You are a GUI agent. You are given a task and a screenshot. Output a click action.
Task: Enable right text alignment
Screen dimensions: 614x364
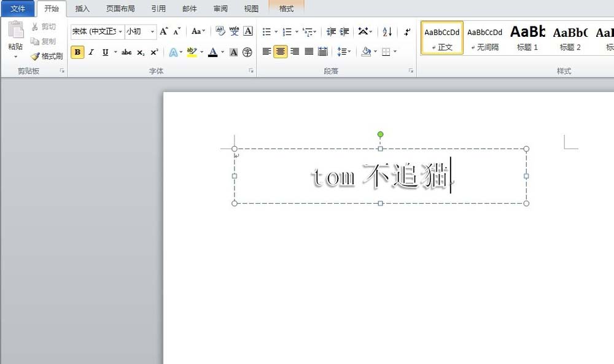coord(295,52)
